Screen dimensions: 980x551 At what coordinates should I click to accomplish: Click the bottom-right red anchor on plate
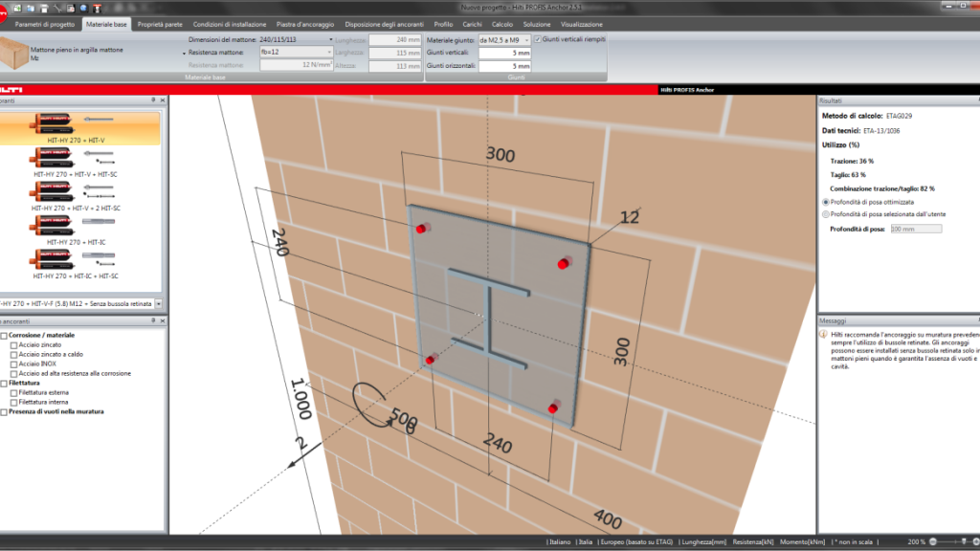[553, 408]
